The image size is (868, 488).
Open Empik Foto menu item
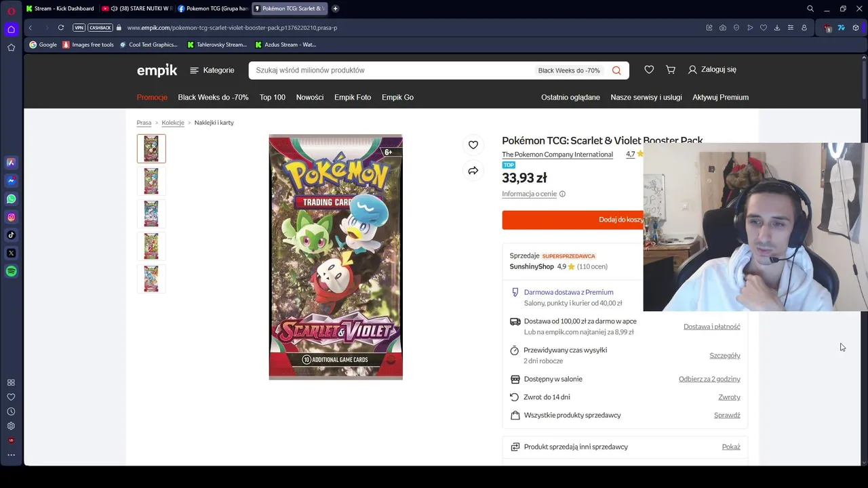tap(353, 98)
